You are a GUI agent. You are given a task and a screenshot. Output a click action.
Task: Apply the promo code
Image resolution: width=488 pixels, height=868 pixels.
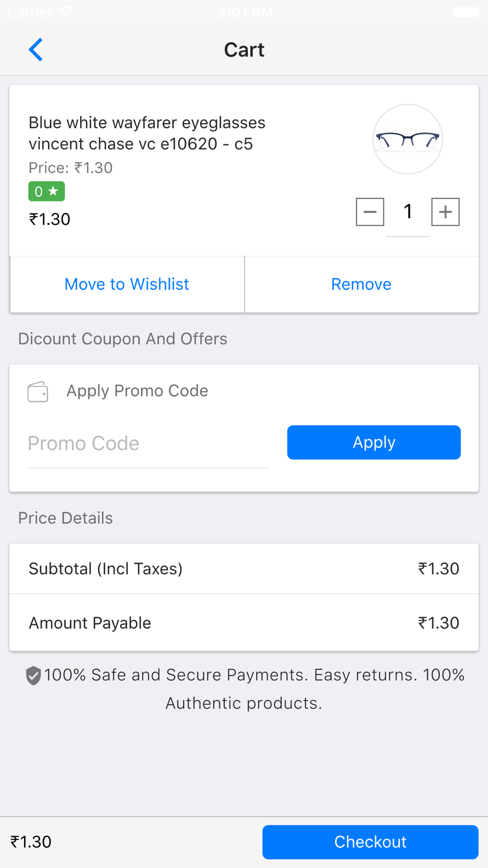point(374,442)
